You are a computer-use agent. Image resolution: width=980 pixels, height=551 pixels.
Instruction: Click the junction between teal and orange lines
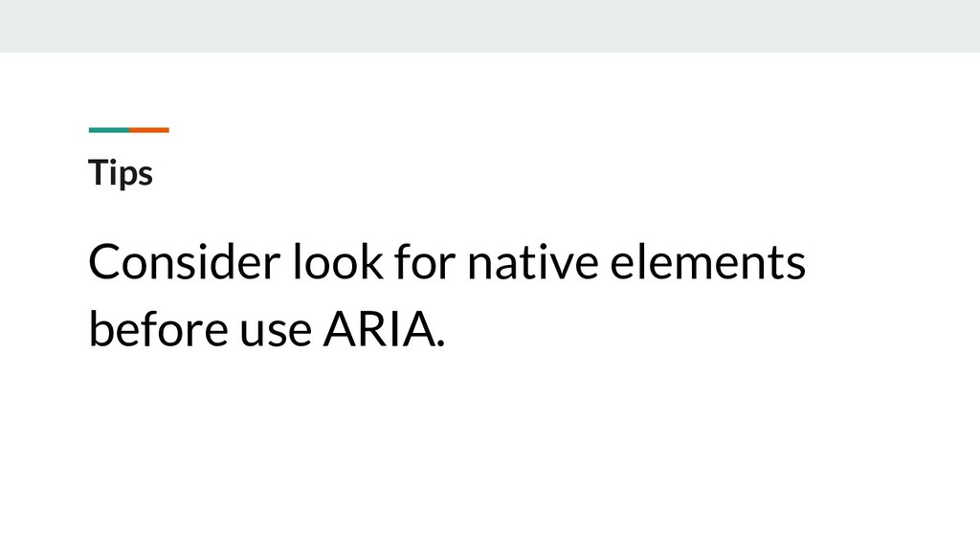[x=129, y=130]
